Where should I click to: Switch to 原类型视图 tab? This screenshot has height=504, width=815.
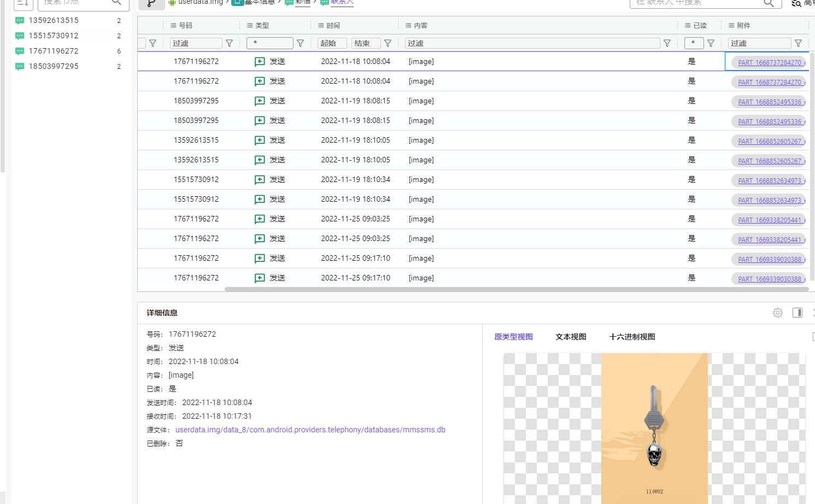[x=513, y=337]
